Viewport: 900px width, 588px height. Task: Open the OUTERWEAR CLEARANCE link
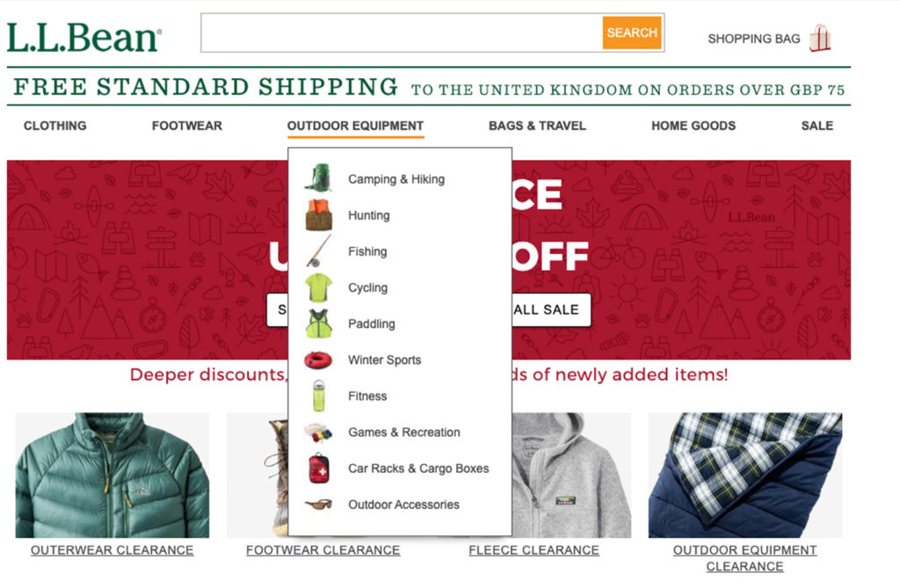click(111, 549)
